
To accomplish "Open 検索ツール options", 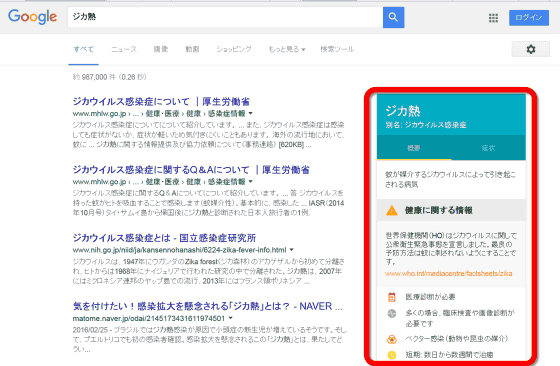I will (x=337, y=49).
